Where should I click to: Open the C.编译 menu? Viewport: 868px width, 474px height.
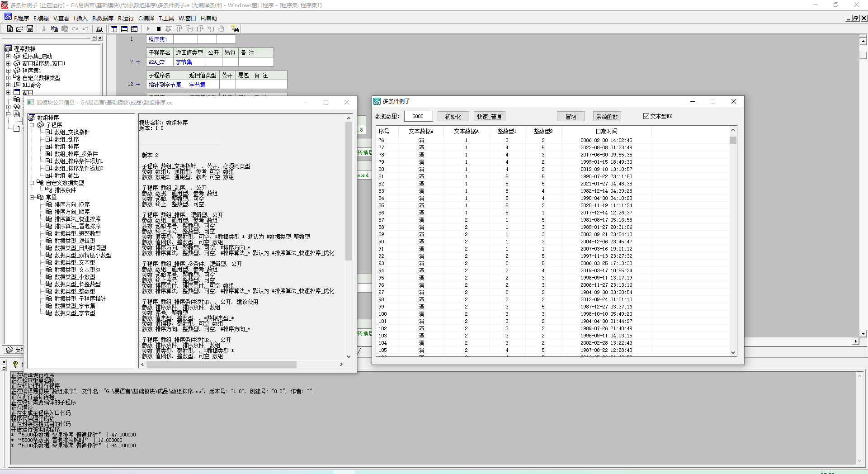(x=146, y=19)
